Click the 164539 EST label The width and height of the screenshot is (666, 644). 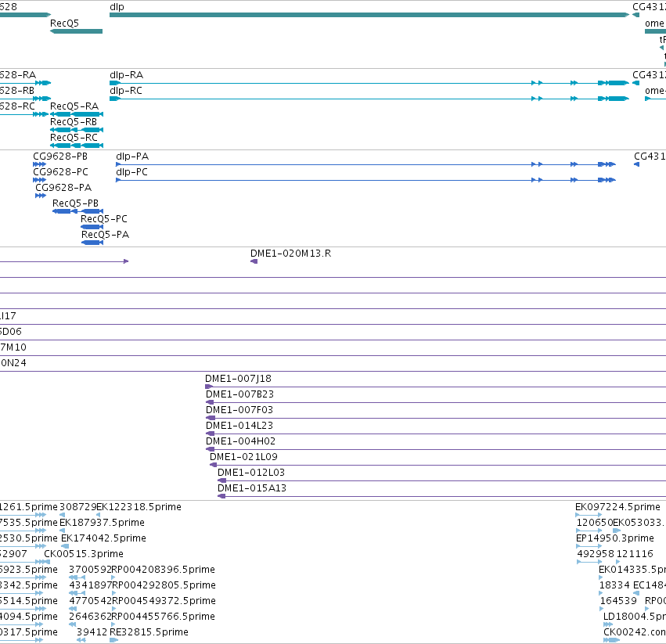[x=618, y=601]
